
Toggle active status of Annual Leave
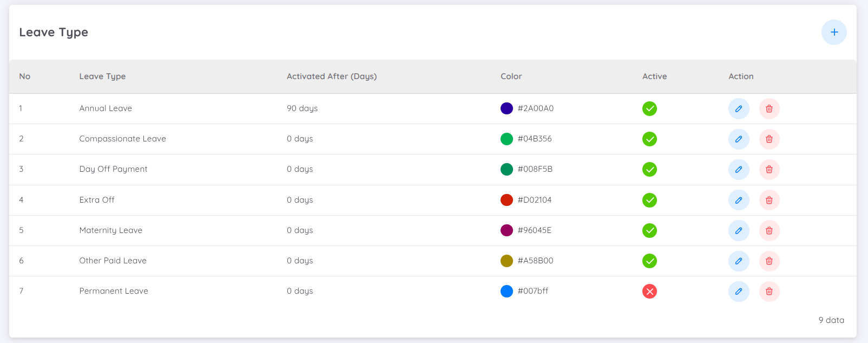pyautogui.click(x=649, y=109)
